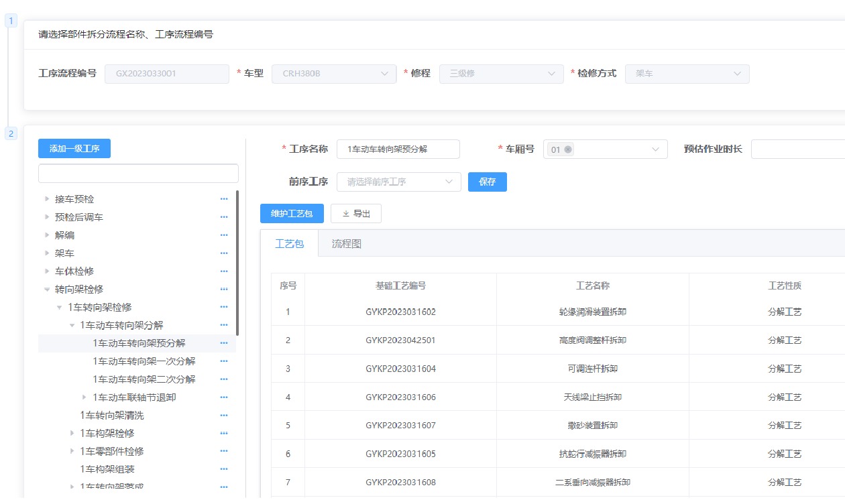The image size is (845, 504).
Task: Click the 预估作业时长 input field
Action: 798,149
